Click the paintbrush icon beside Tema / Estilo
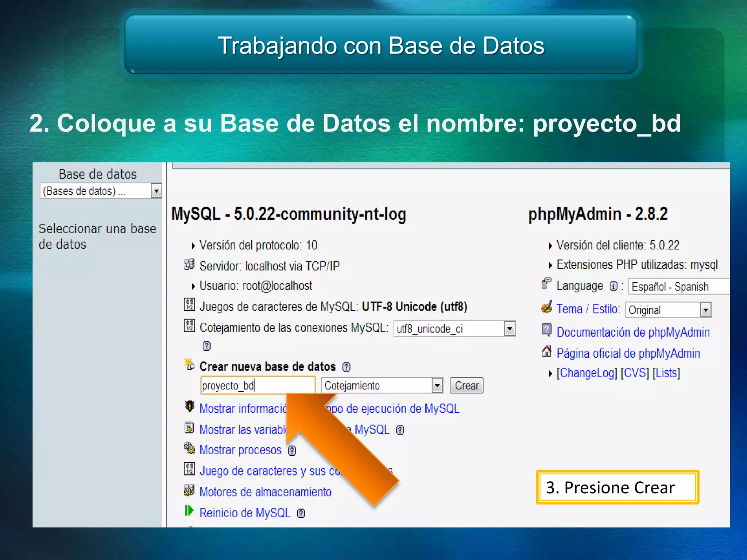Image resolution: width=747 pixels, height=560 pixels. click(546, 307)
